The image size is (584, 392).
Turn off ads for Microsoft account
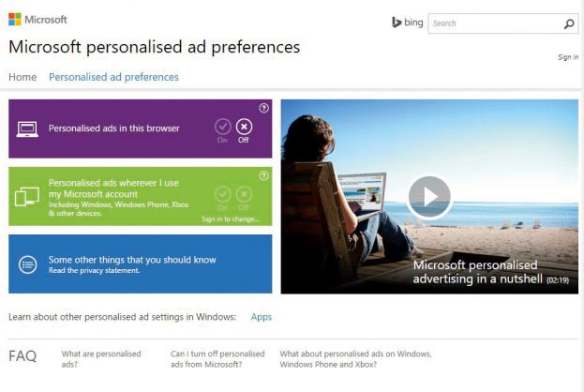point(244,194)
